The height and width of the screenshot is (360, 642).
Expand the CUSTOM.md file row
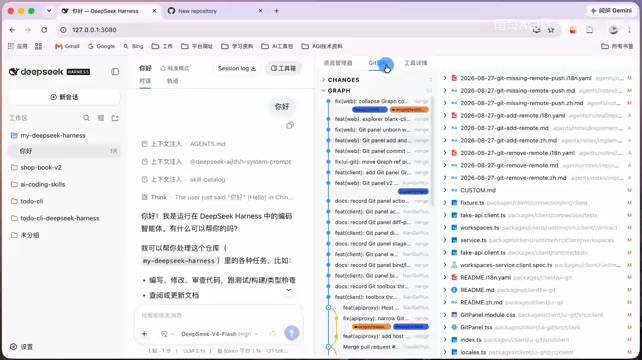pyautogui.click(x=445, y=190)
